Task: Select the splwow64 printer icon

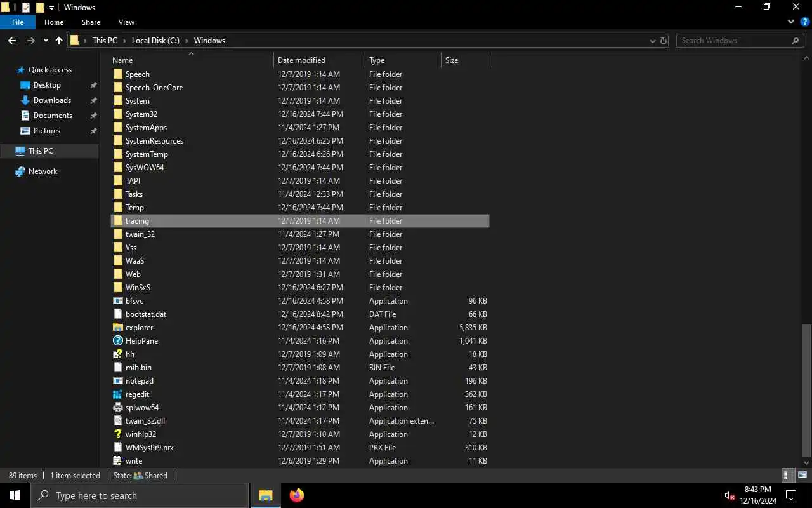Action: pyautogui.click(x=117, y=408)
